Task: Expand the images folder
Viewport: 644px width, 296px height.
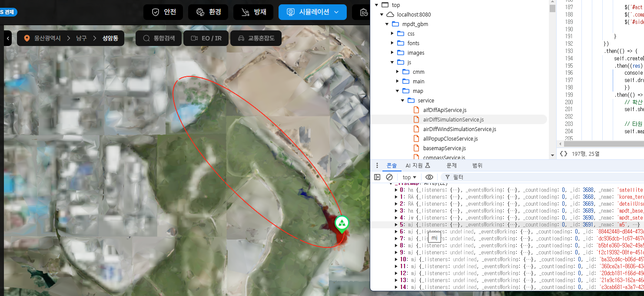Action: click(392, 53)
